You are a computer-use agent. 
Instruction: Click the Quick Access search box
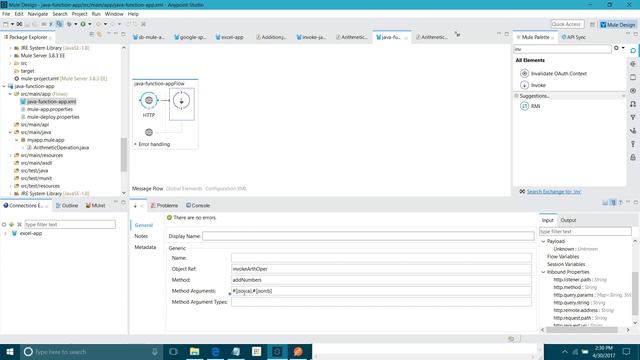point(567,24)
